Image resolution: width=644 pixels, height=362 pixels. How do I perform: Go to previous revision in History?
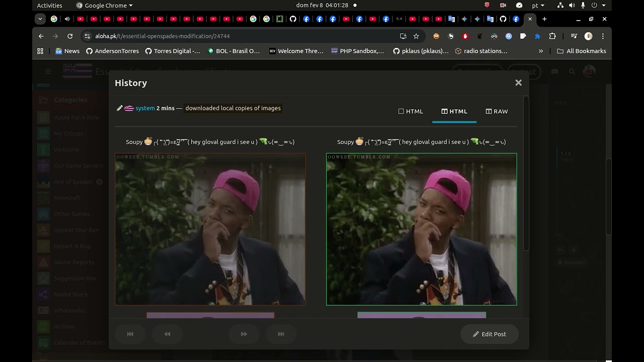pyautogui.click(x=167, y=334)
